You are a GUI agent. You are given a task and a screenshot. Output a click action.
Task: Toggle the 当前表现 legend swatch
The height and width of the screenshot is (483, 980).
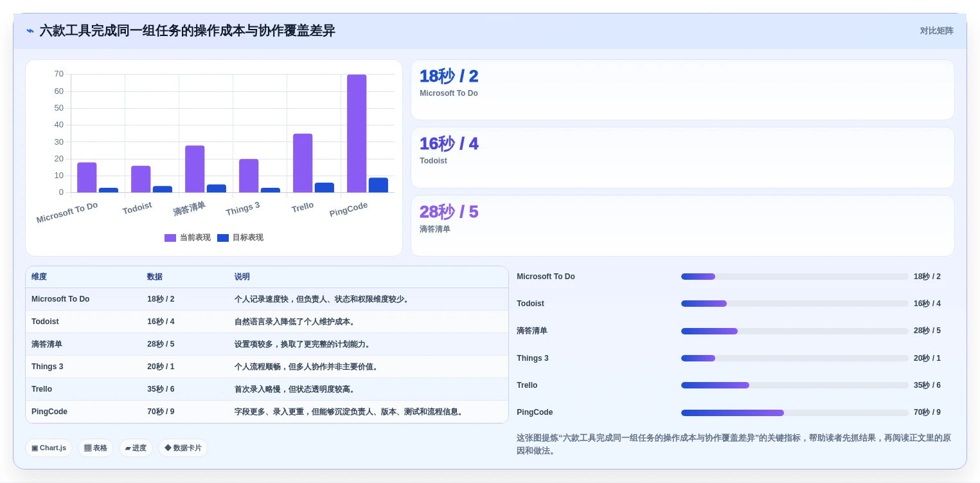pyautogui.click(x=170, y=238)
